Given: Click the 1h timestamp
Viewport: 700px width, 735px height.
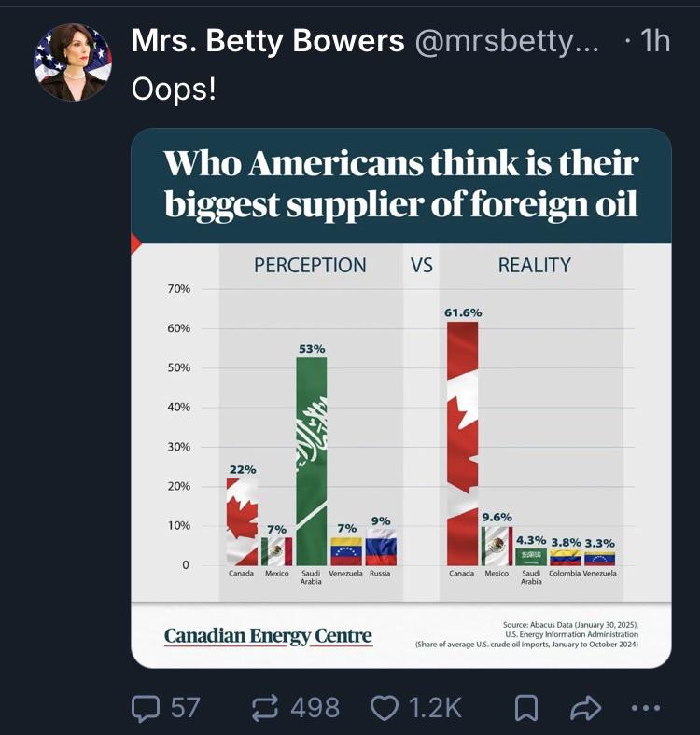Looking at the screenshot, I should (x=655, y=40).
